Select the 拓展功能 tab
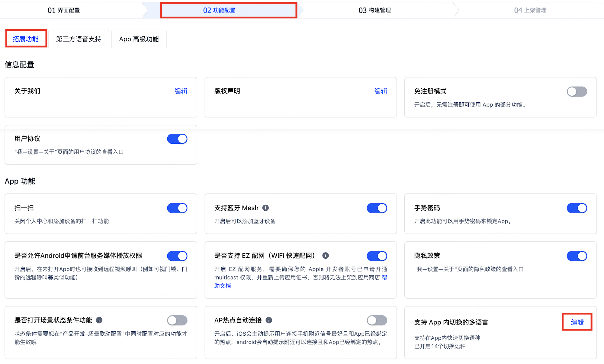604x364 pixels. (26, 39)
